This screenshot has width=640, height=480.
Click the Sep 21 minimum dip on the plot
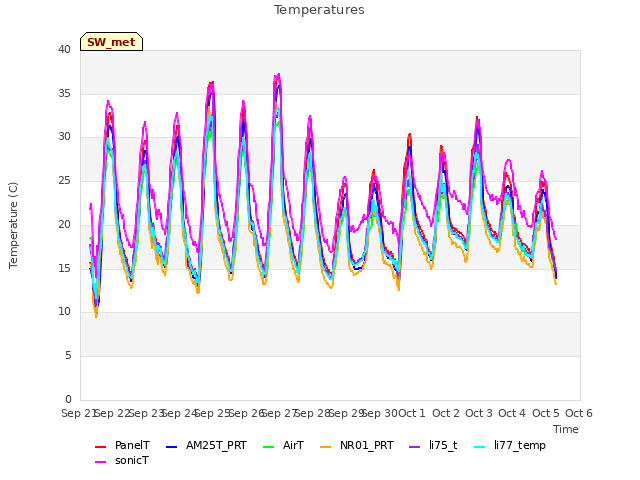tap(96, 315)
